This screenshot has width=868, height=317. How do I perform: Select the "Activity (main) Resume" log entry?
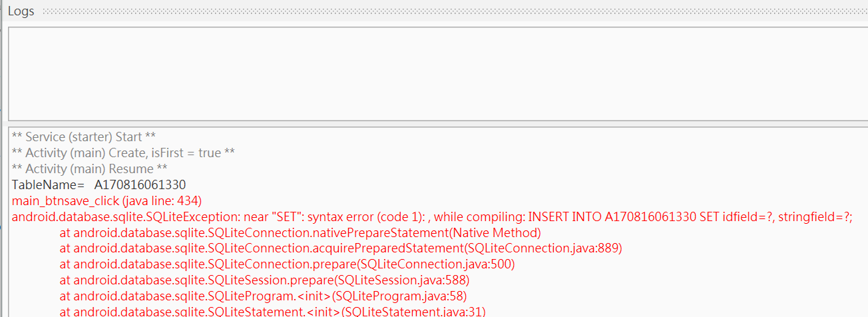(89, 169)
